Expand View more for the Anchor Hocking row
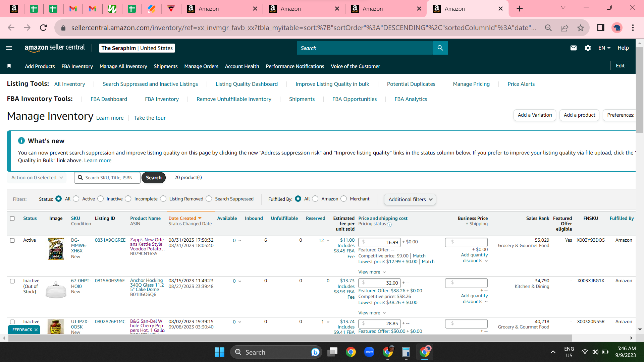This screenshot has height=362, width=644. [372, 313]
